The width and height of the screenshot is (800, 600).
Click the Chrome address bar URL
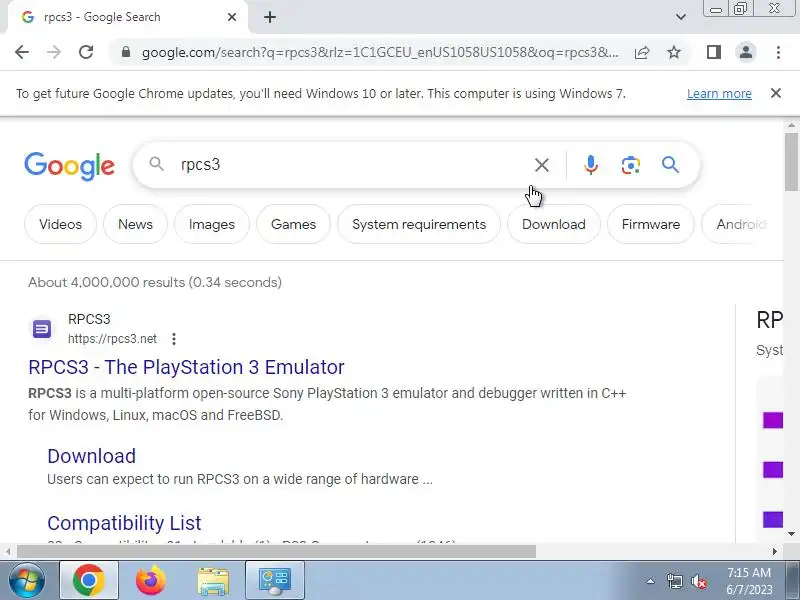click(x=380, y=52)
